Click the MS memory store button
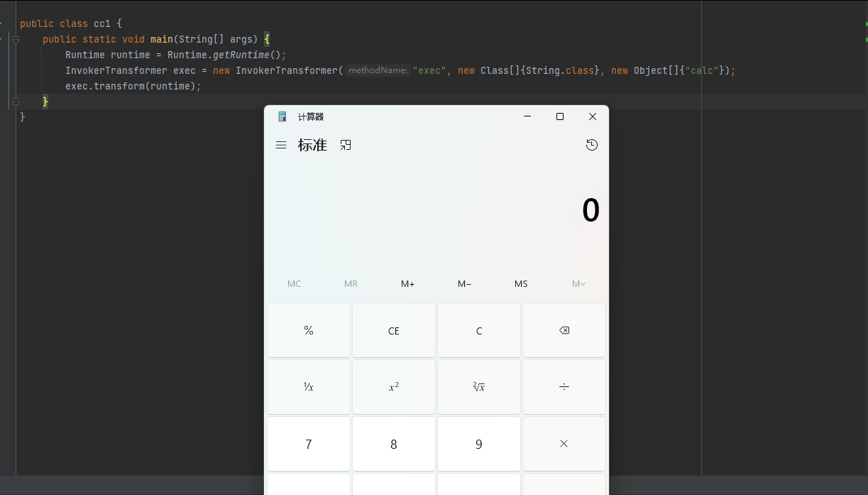The width and height of the screenshot is (868, 495). pyautogui.click(x=521, y=284)
